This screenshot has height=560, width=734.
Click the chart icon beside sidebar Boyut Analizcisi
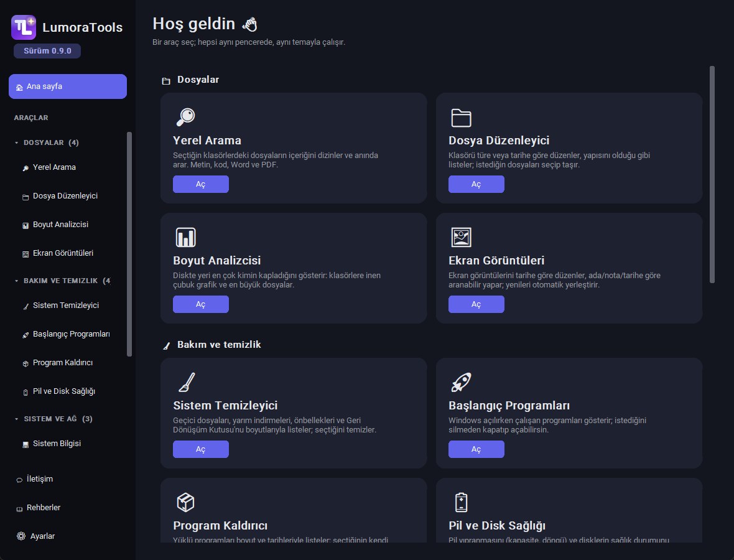pos(26,226)
